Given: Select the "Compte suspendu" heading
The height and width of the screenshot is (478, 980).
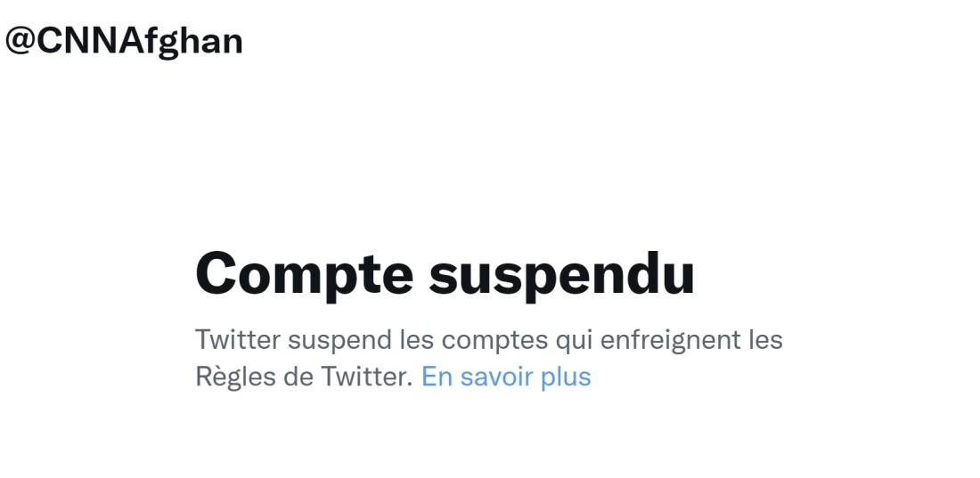Looking at the screenshot, I should (445, 275).
